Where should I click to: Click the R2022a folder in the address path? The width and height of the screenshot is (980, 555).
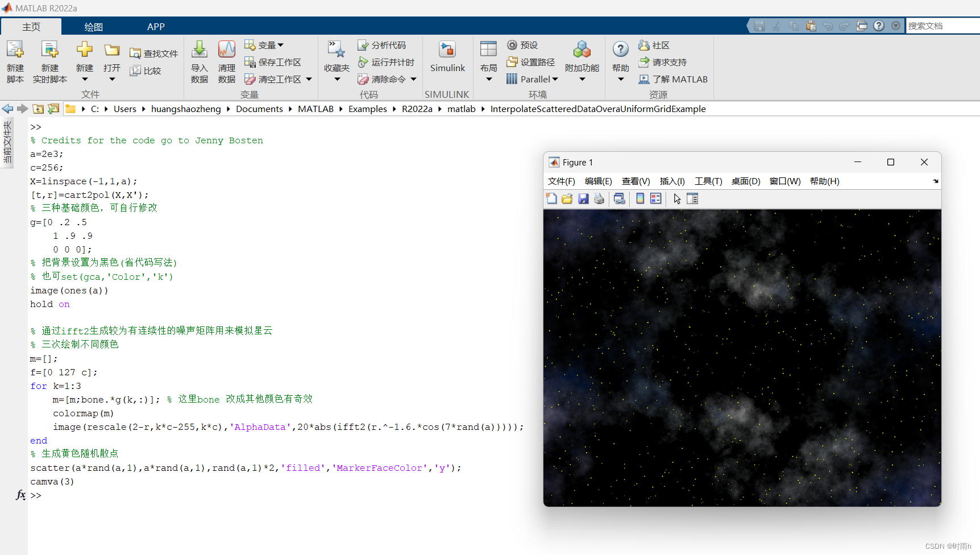(x=417, y=109)
